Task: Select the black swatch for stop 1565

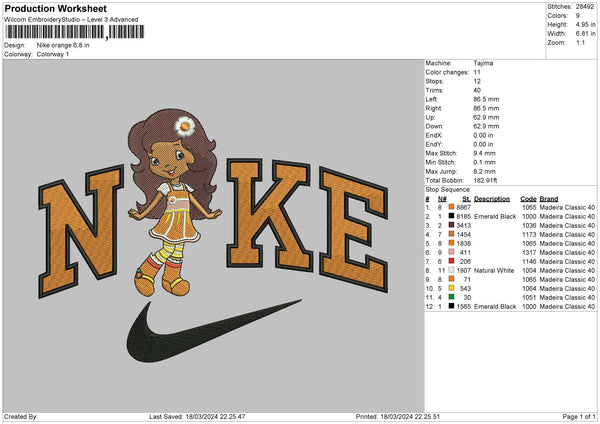Action: tap(452, 306)
